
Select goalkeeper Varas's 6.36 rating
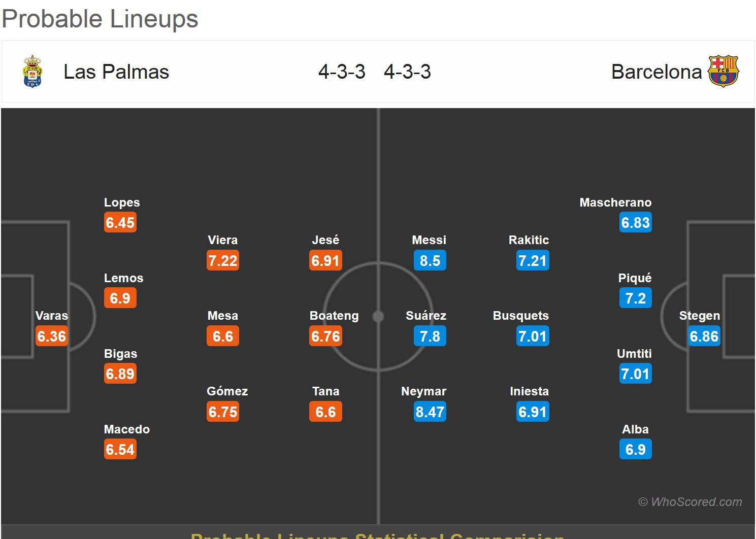click(52, 336)
